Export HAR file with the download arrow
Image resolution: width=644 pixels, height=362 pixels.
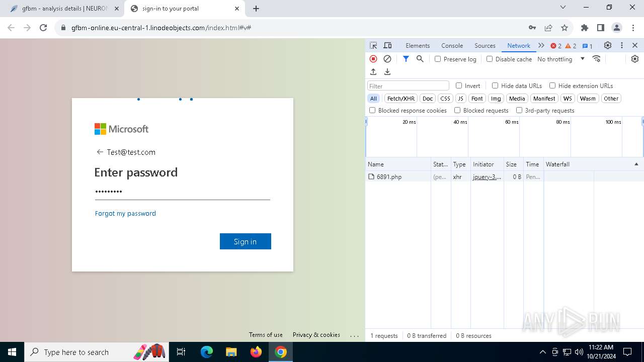coord(387,72)
